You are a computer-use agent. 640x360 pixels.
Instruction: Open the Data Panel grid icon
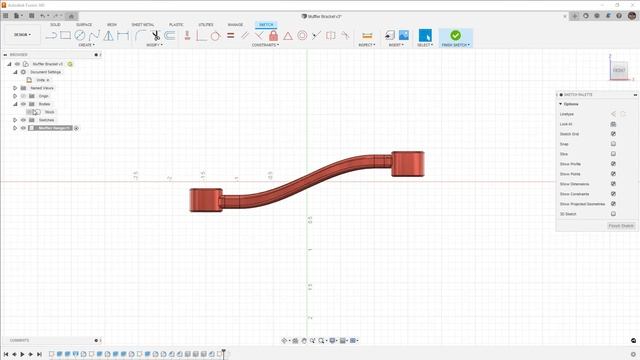click(x=6, y=16)
